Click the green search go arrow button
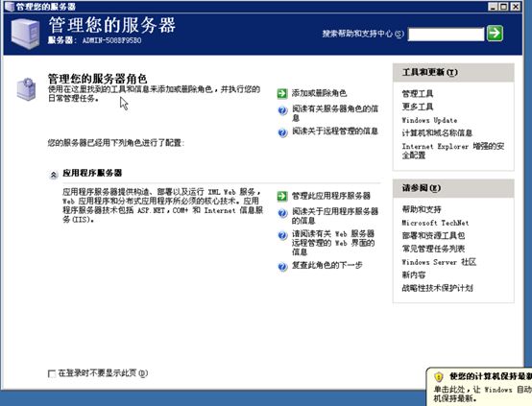 pos(495,34)
